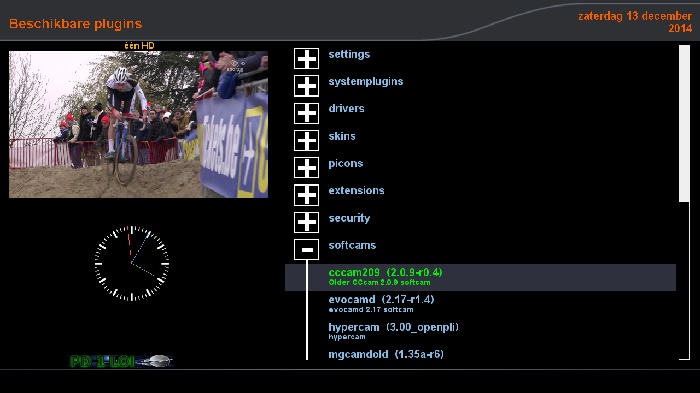Viewport: 700px width, 393px height.
Task: Click the één HD channel name
Action: (139, 46)
